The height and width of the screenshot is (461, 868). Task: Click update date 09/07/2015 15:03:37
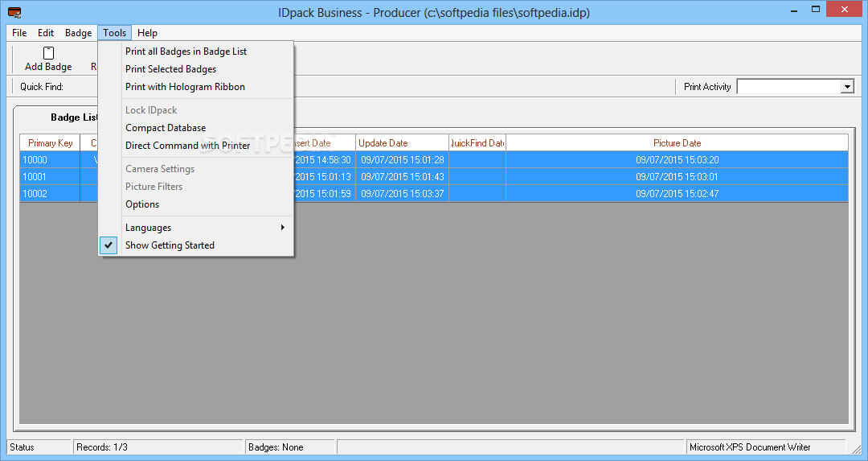pos(403,193)
